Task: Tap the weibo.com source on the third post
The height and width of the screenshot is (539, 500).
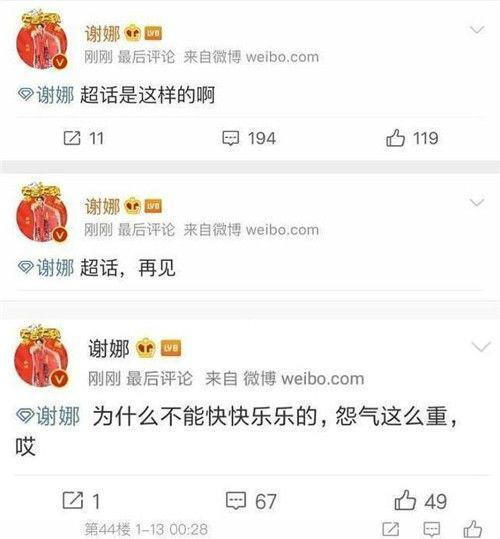Action: click(323, 379)
